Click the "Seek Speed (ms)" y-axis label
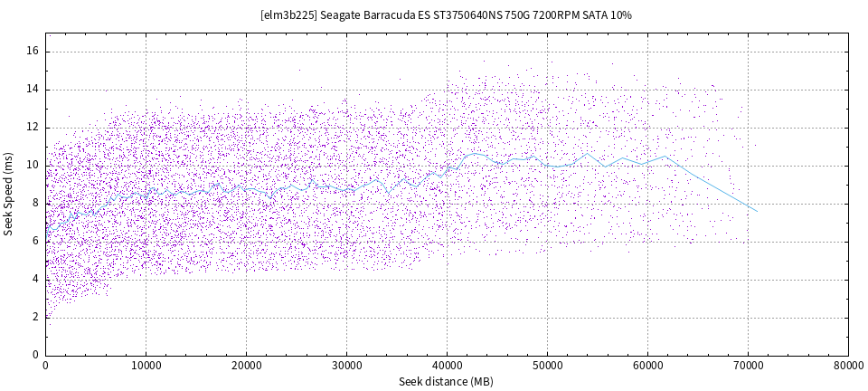Screen dimensions: 868x391 (9, 194)
